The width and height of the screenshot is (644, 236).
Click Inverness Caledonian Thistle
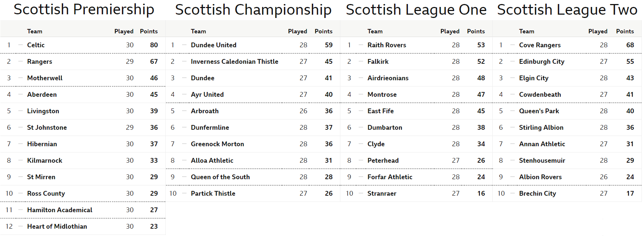(x=234, y=62)
